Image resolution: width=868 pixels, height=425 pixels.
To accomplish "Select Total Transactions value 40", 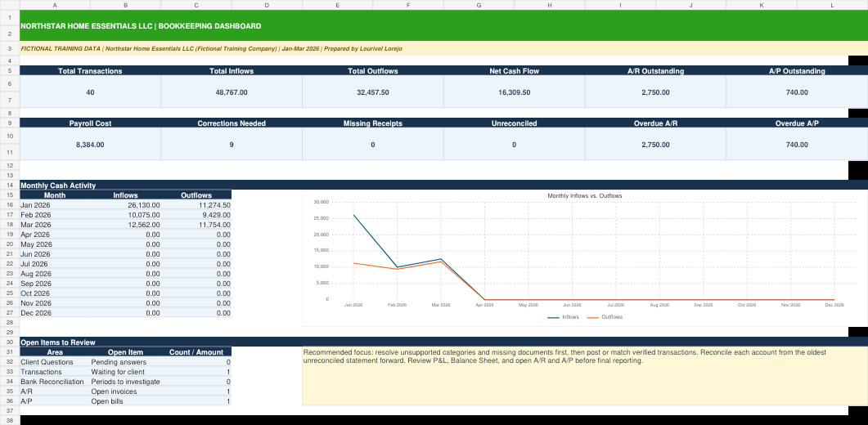I will pos(90,92).
